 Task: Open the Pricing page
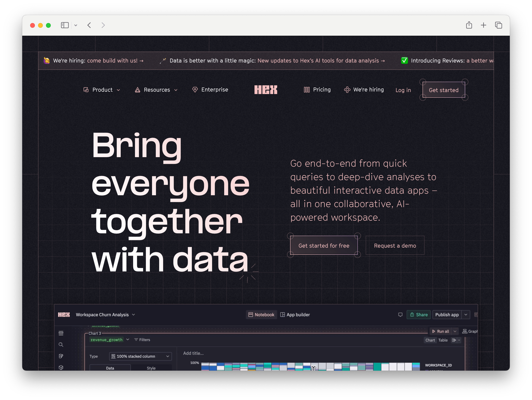(x=317, y=90)
